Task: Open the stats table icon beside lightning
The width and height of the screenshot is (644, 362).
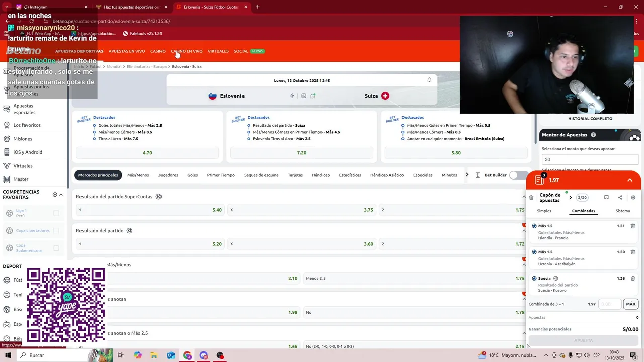Action: (303, 96)
